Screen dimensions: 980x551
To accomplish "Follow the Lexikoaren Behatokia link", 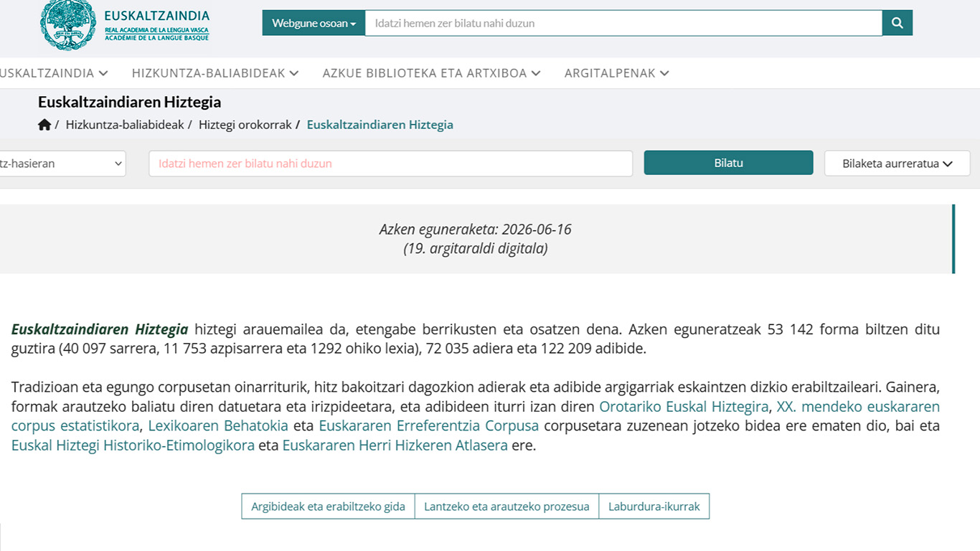I will click(x=218, y=426).
